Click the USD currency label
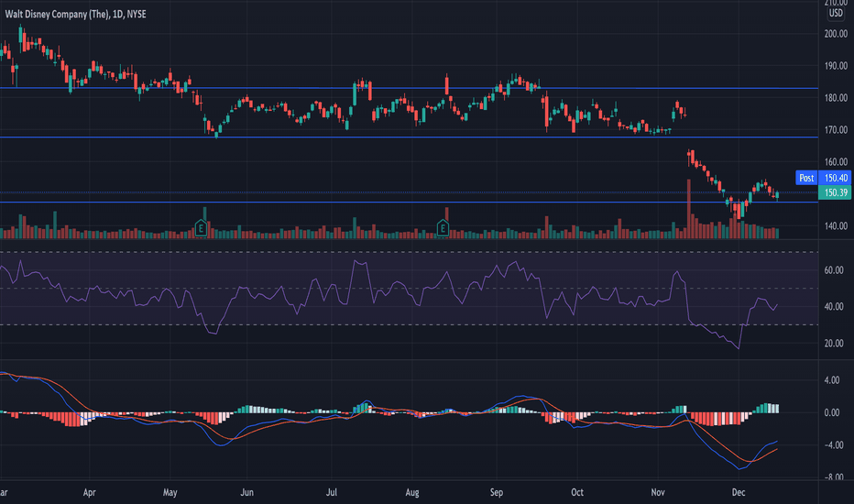Image resolution: width=854 pixels, height=504 pixels. tap(836, 13)
